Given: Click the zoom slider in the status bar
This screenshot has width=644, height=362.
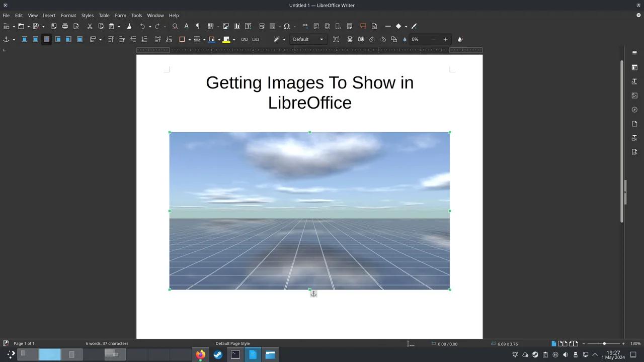Looking at the screenshot, I should point(604,344).
